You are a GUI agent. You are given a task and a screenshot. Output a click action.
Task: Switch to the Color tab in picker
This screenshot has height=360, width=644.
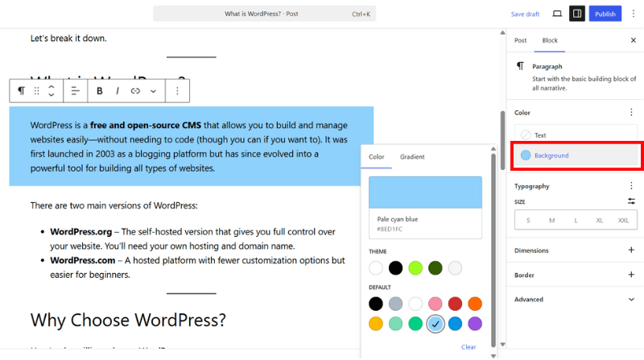click(x=376, y=156)
